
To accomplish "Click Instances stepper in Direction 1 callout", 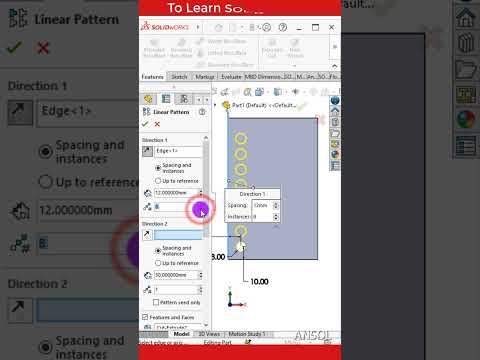I will pos(276,217).
